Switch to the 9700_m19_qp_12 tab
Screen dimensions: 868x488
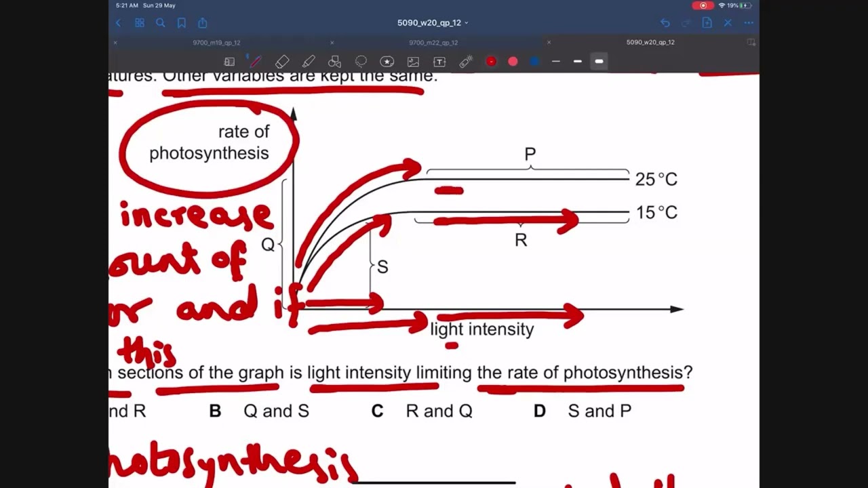[216, 43]
